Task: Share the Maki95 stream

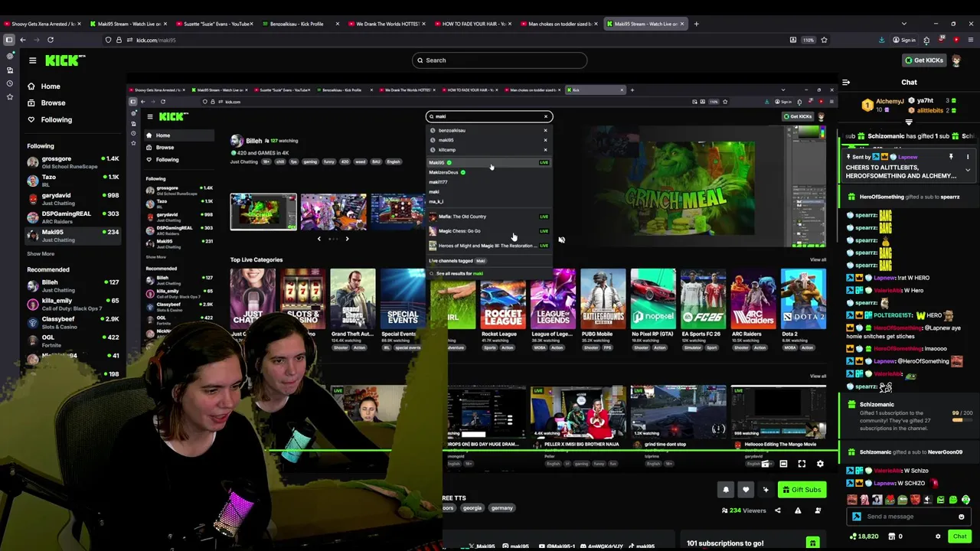Action: (x=778, y=510)
